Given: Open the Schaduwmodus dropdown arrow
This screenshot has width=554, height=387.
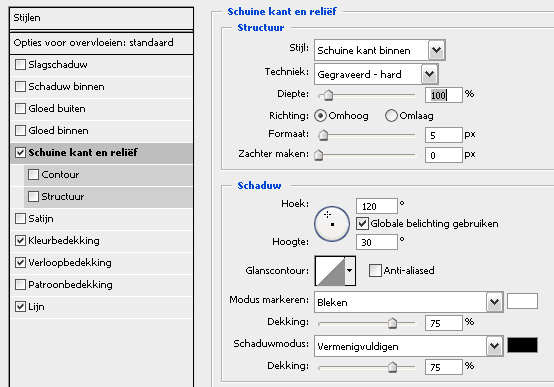Looking at the screenshot, I should [x=494, y=346].
